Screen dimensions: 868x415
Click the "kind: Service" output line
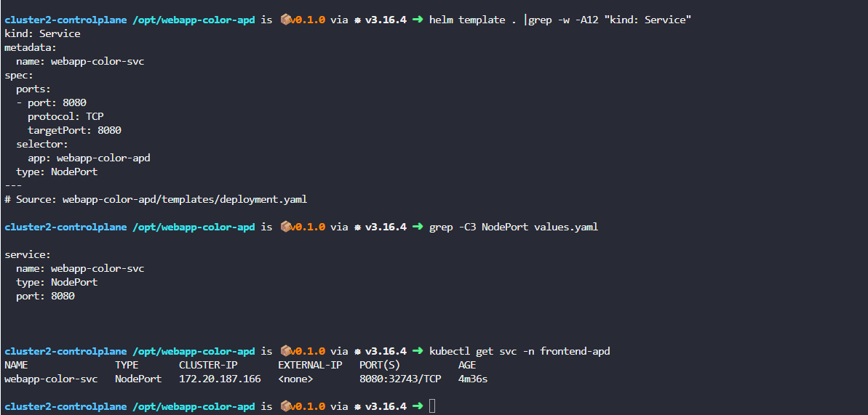(42, 33)
